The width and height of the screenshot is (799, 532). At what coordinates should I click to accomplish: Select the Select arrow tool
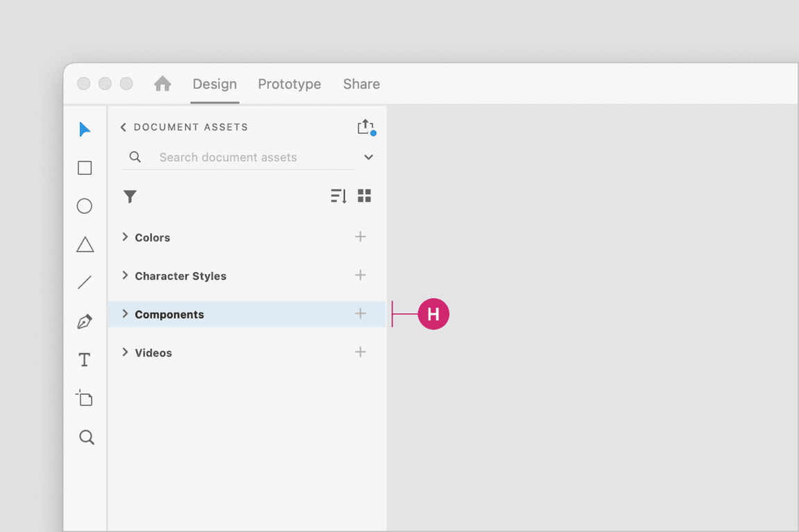85,130
